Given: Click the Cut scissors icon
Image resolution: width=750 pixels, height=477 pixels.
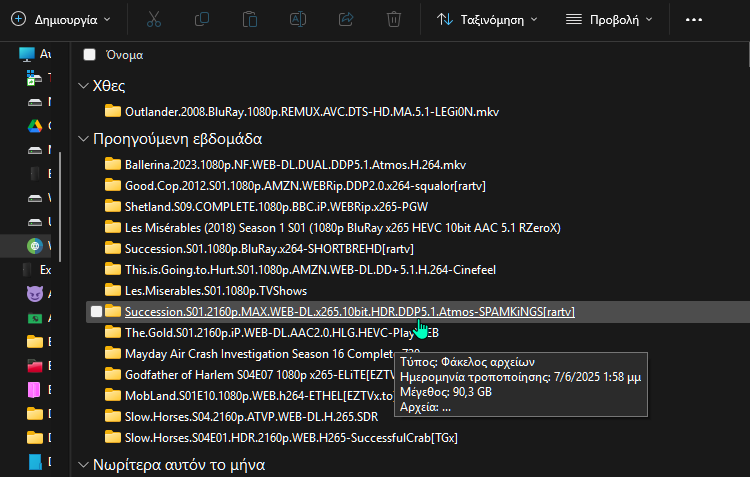Looking at the screenshot, I should point(154,20).
